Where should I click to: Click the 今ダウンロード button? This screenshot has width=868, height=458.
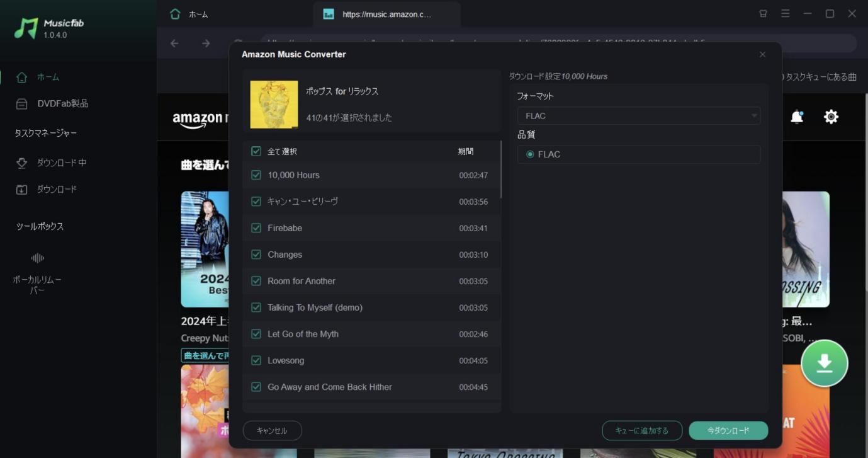(728, 431)
